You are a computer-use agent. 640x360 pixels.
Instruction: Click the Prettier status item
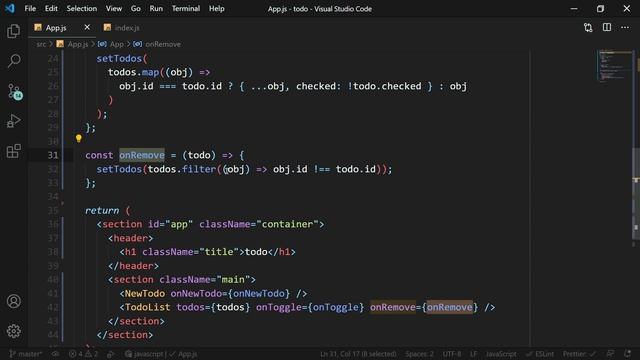pos(579,354)
